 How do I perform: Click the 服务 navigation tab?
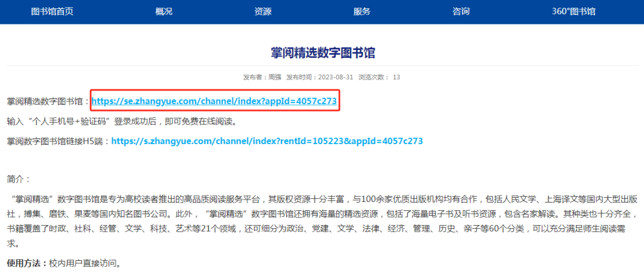tap(361, 11)
